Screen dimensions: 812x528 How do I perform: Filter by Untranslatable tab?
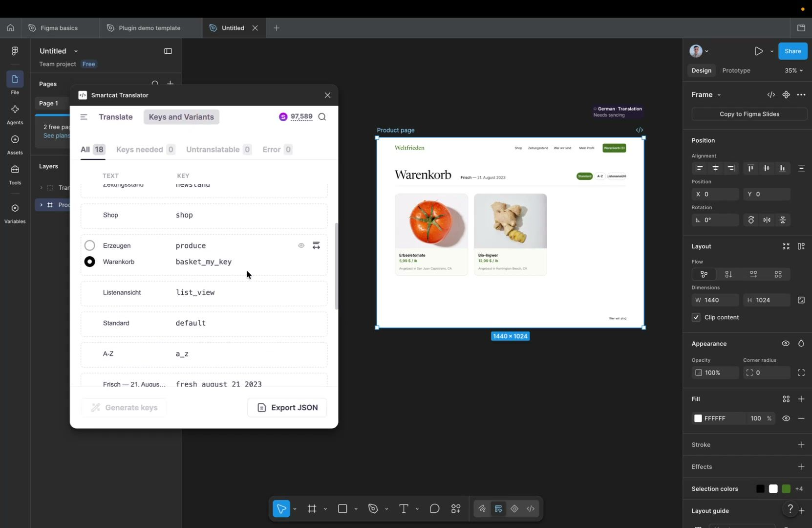tap(219, 150)
